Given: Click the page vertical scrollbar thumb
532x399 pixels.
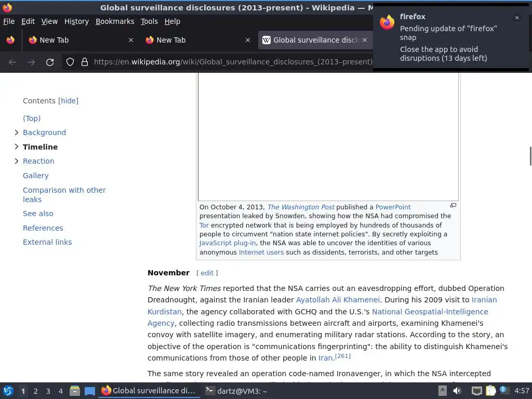Looking at the screenshot, I should 530,156.
